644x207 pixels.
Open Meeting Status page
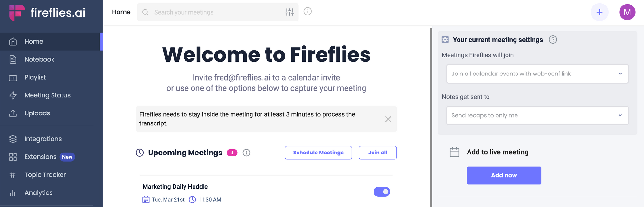tap(47, 95)
